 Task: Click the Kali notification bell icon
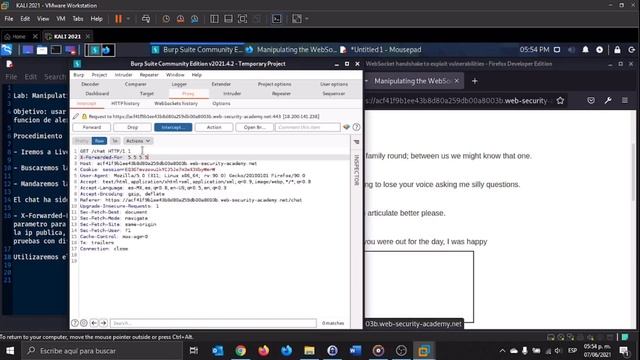click(x=585, y=49)
